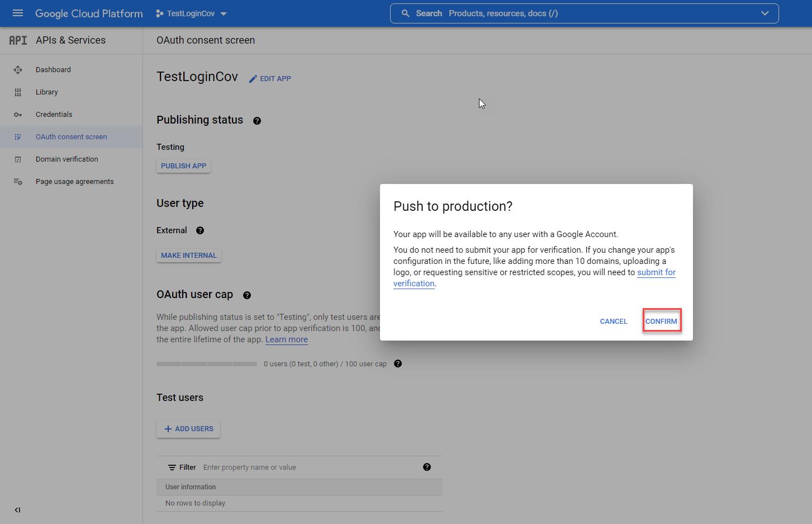Open the hamburger navigation menu
Screen dimensions: 812x524
pos(18,13)
